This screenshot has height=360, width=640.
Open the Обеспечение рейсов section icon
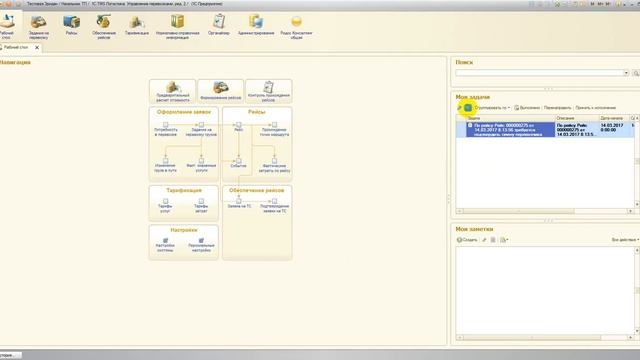104,27
